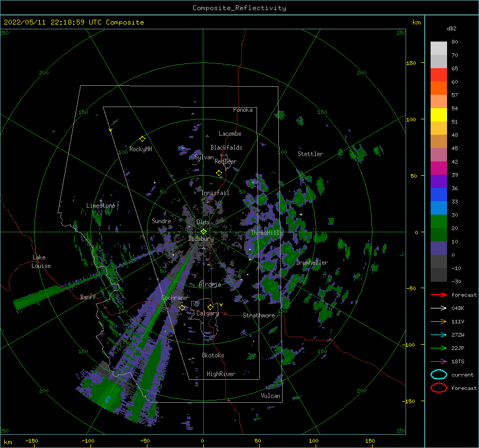Click the 22JP legend label
The height and width of the screenshot is (448, 479).
458,348
